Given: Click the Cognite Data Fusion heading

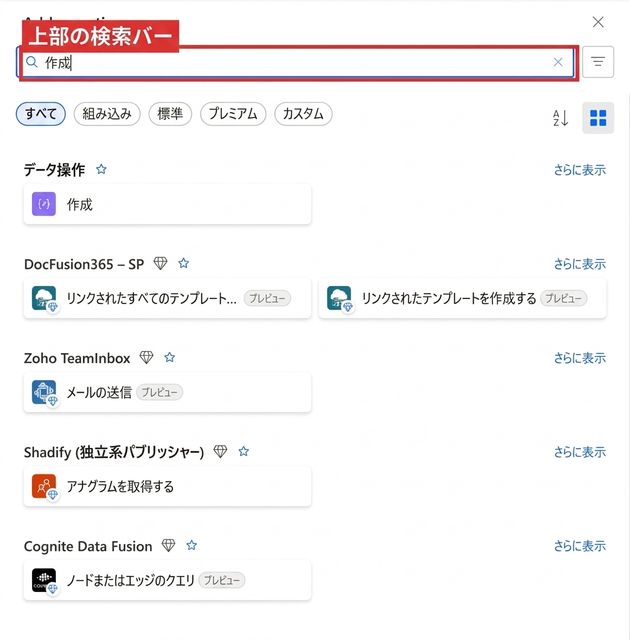Looking at the screenshot, I should 88,546.
